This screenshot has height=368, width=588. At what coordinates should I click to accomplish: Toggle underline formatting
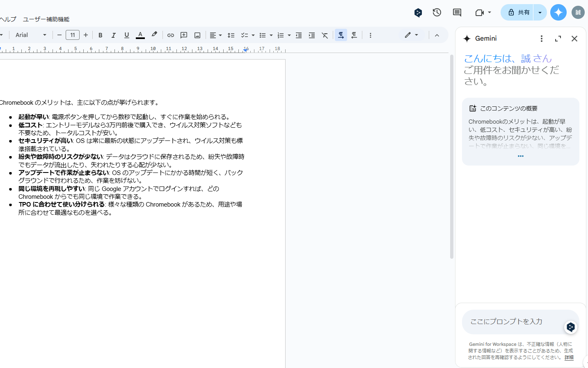[x=127, y=35]
